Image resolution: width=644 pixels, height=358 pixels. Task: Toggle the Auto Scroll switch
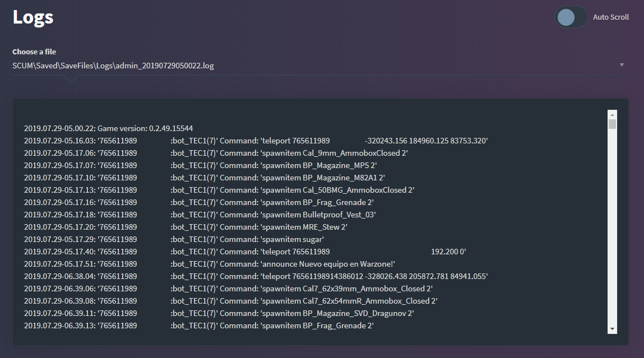(x=571, y=17)
